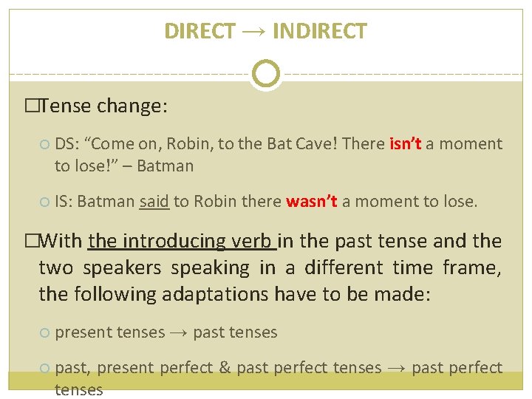Click the arrow after "past perfect tenses"
The width and height of the screenshot is (532, 399).
(x=397, y=367)
